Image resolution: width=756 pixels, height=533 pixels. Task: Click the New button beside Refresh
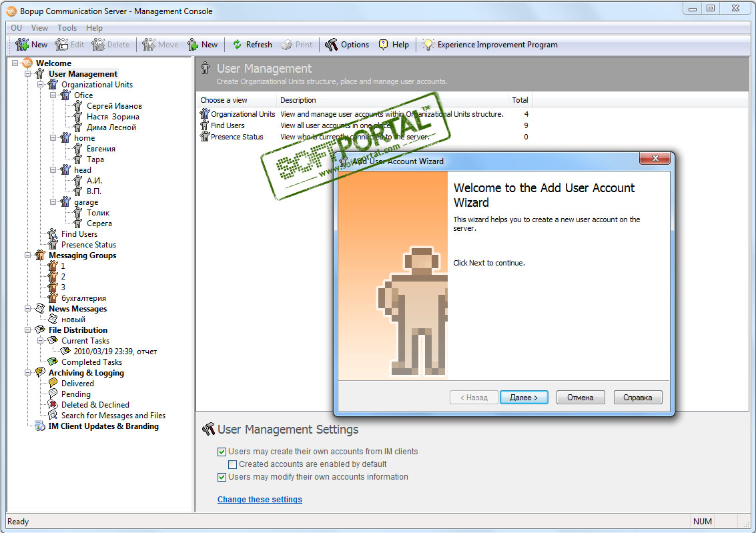pyautogui.click(x=202, y=45)
